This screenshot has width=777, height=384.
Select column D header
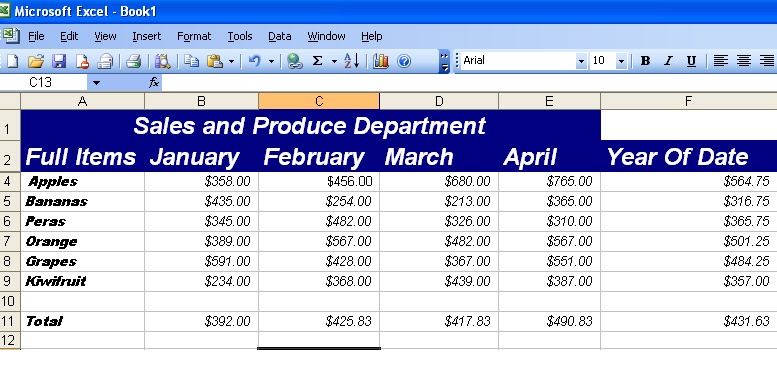[439, 101]
